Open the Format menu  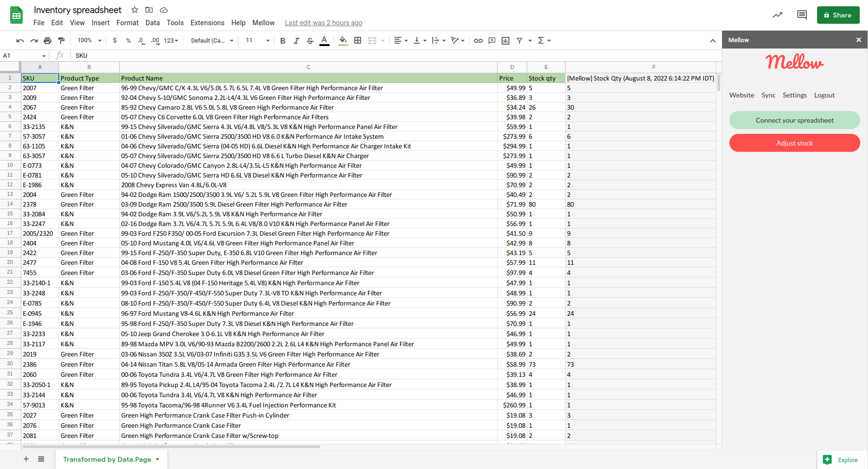(x=127, y=23)
